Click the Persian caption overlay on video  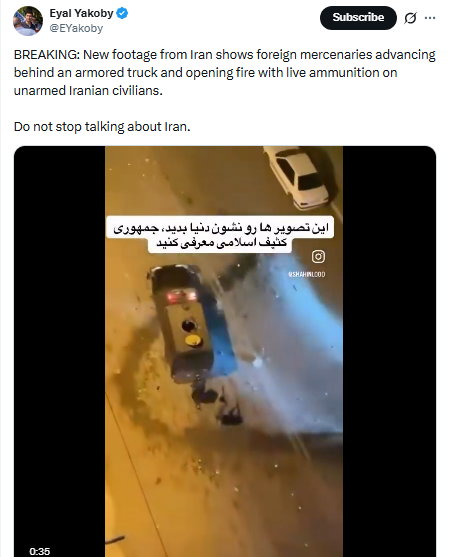pos(221,234)
